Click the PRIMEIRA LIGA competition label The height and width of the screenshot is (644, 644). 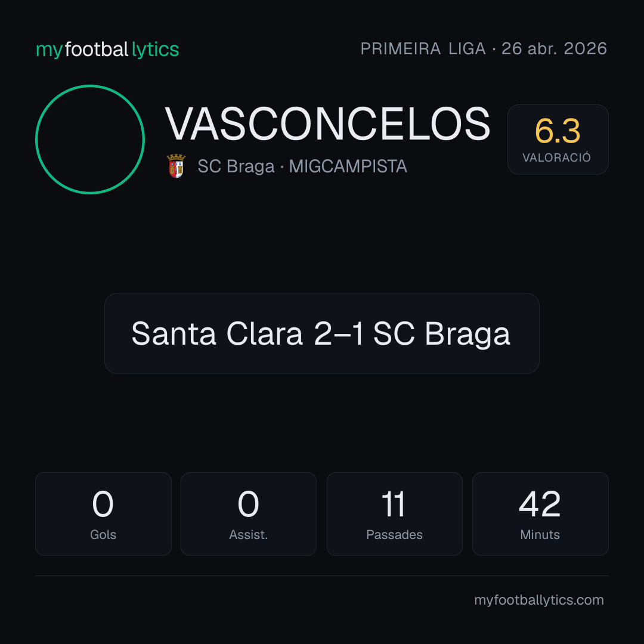[423, 49]
